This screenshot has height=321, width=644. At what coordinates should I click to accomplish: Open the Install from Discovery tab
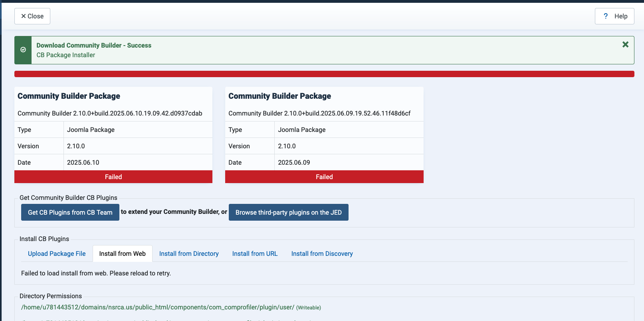pyautogui.click(x=322, y=254)
